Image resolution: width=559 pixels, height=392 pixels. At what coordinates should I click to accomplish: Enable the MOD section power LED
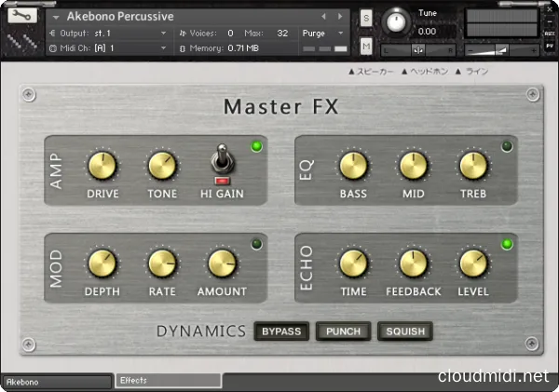click(x=256, y=244)
